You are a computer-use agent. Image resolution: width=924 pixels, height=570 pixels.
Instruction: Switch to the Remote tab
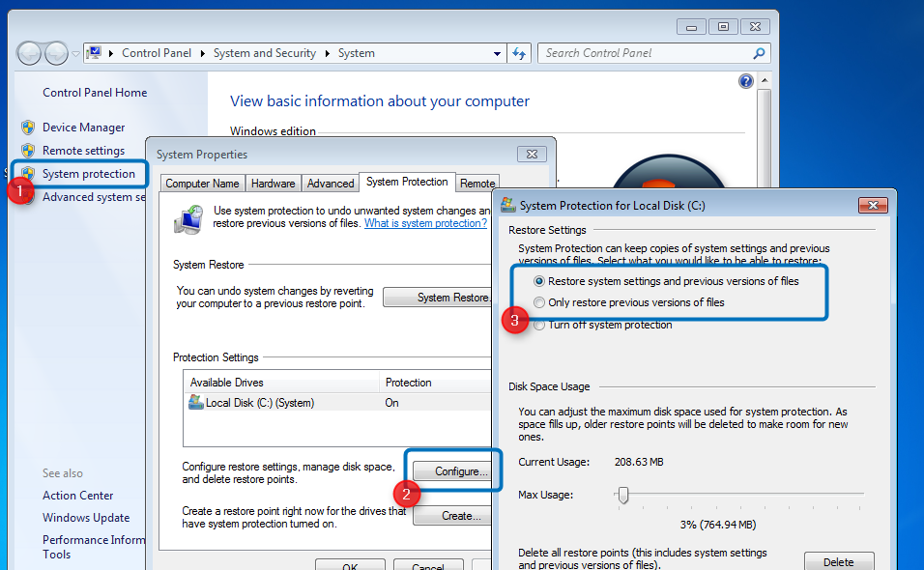(x=477, y=184)
